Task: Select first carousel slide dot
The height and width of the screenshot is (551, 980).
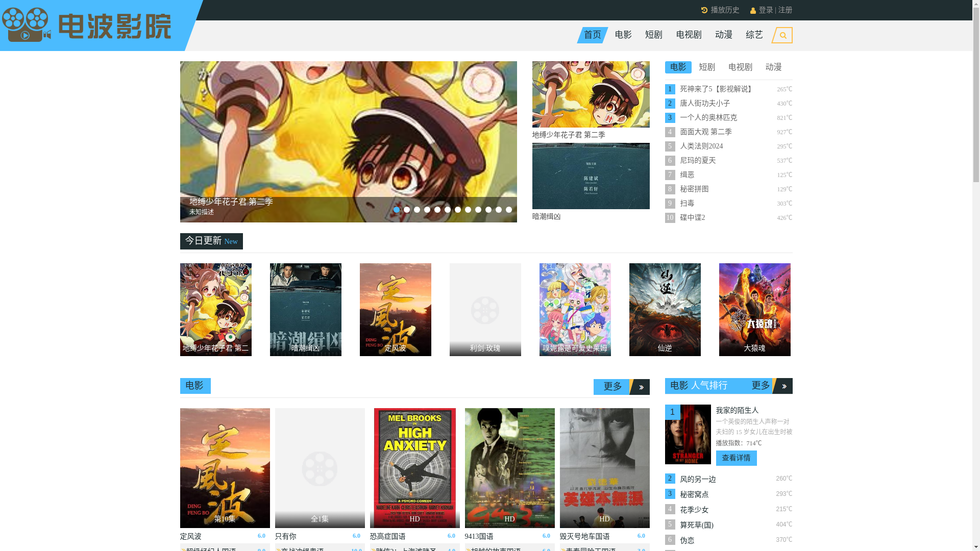Action: coord(397,210)
